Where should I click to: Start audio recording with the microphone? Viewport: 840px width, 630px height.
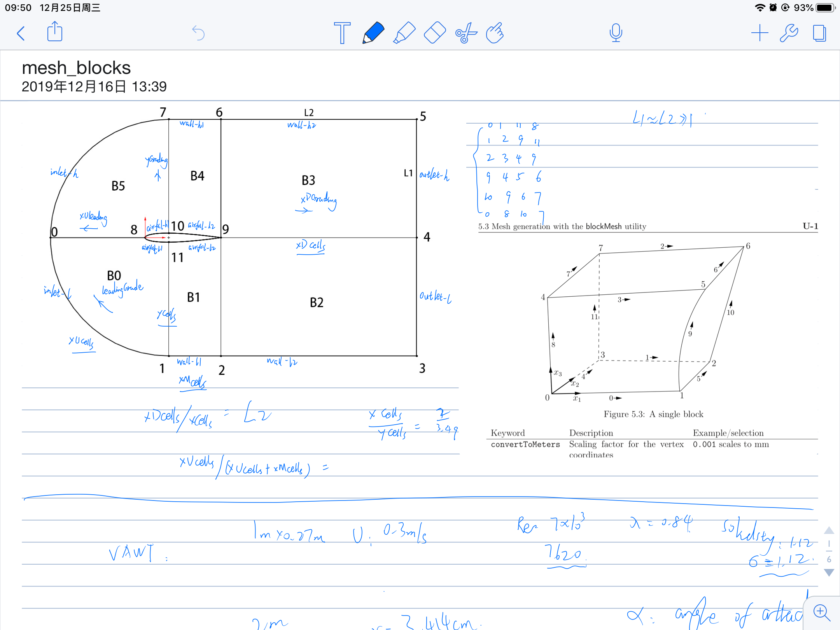pos(616,33)
